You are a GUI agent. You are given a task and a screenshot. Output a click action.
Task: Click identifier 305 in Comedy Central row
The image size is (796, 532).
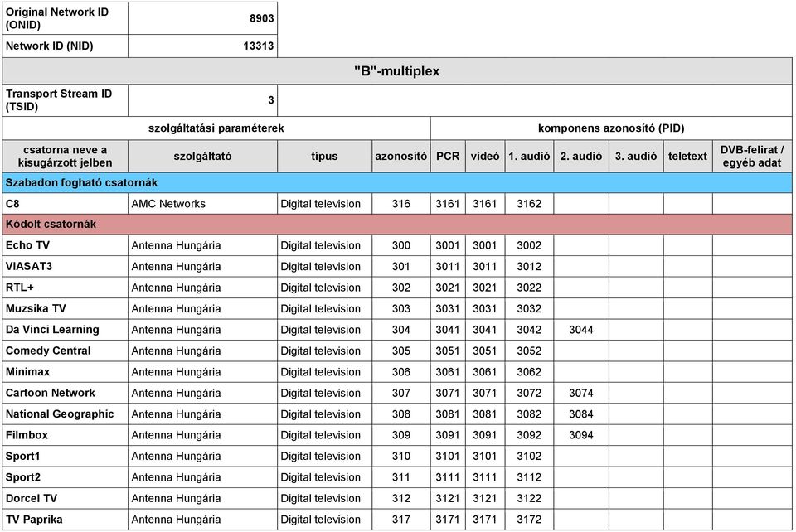(x=401, y=351)
